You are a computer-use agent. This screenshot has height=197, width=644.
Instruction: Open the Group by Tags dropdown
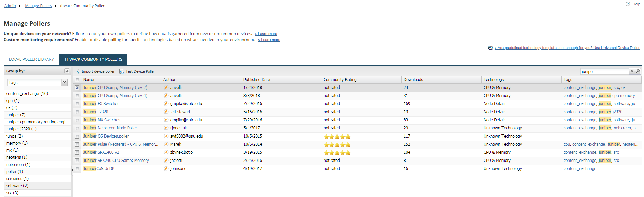click(64, 82)
